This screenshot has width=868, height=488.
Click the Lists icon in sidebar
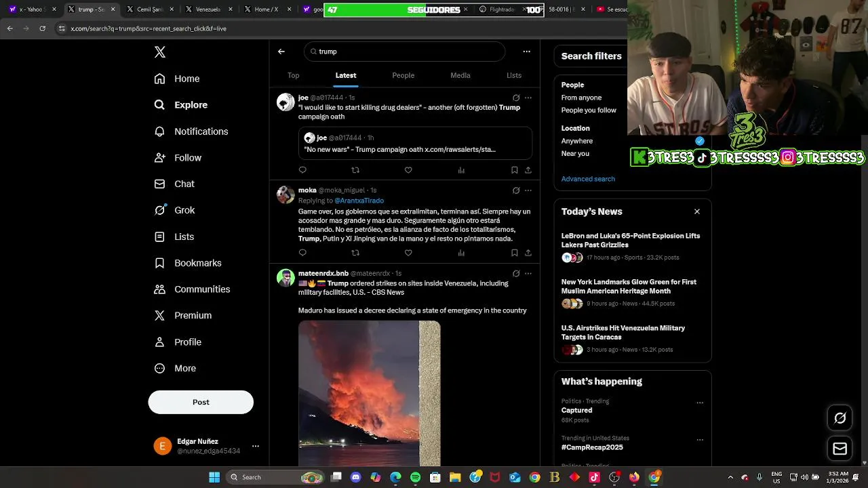159,237
